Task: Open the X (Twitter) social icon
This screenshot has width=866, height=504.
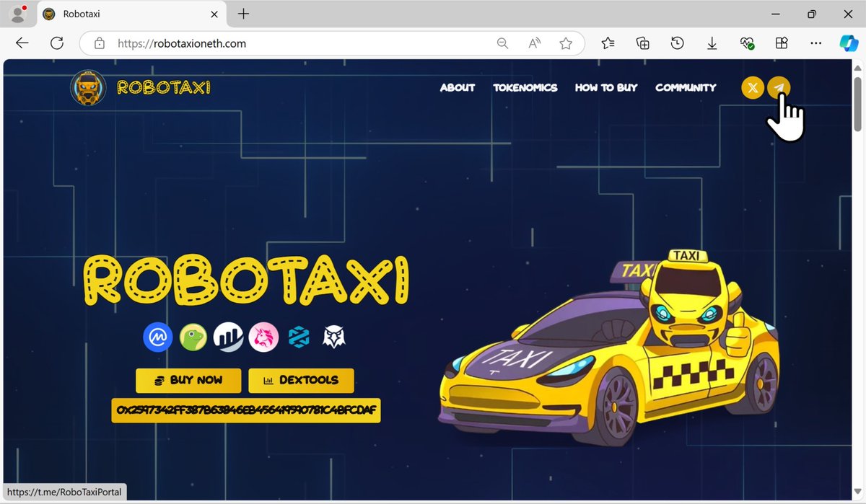Action: [753, 88]
